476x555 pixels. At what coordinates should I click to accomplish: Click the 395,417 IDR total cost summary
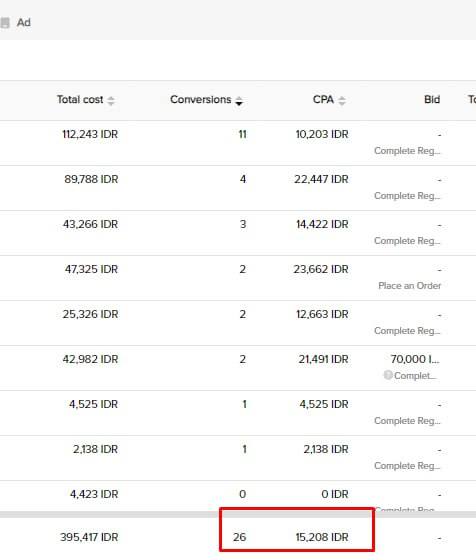point(89,537)
